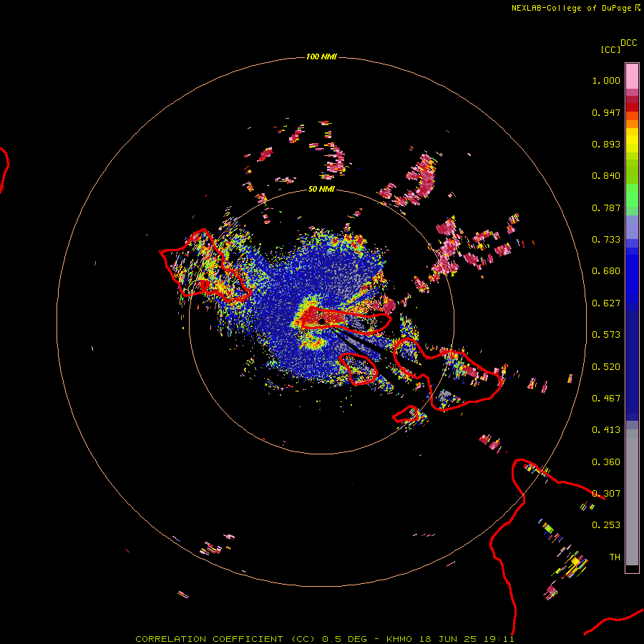The width and height of the screenshot is (644, 644).
Task: Click the 50 NMI range ring label
Action: coord(321,189)
